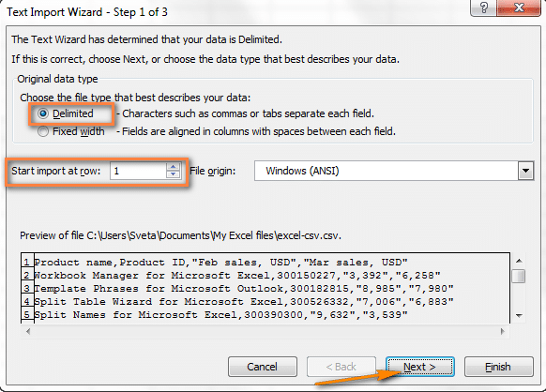Click the preview scroll down arrow
Viewport: 546px width, 392px height.
pyautogui.click(x=519, y=315)
